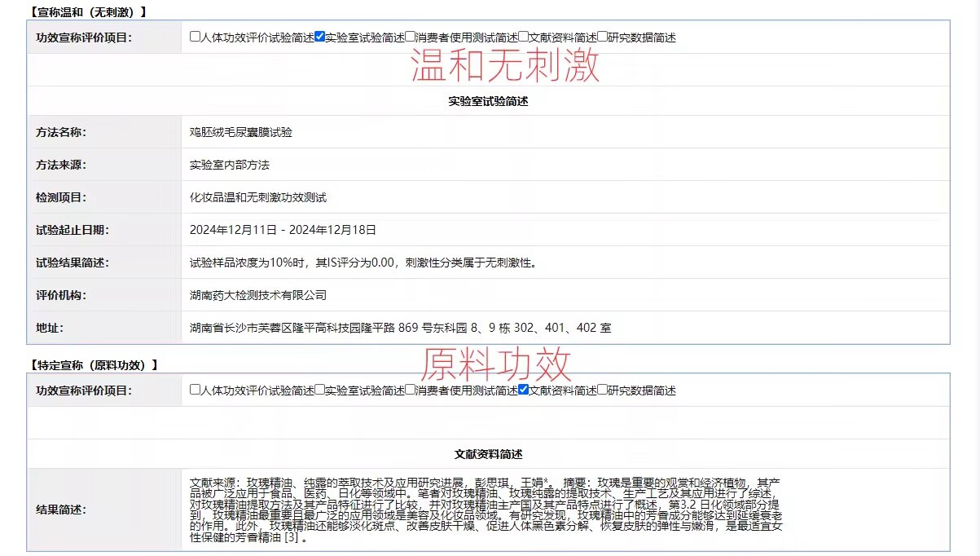This screenshot has height=556, width=980.
Task: Enable 实验室试验简述 checkbox in 特定宣称 section
Action: (319, 390)
